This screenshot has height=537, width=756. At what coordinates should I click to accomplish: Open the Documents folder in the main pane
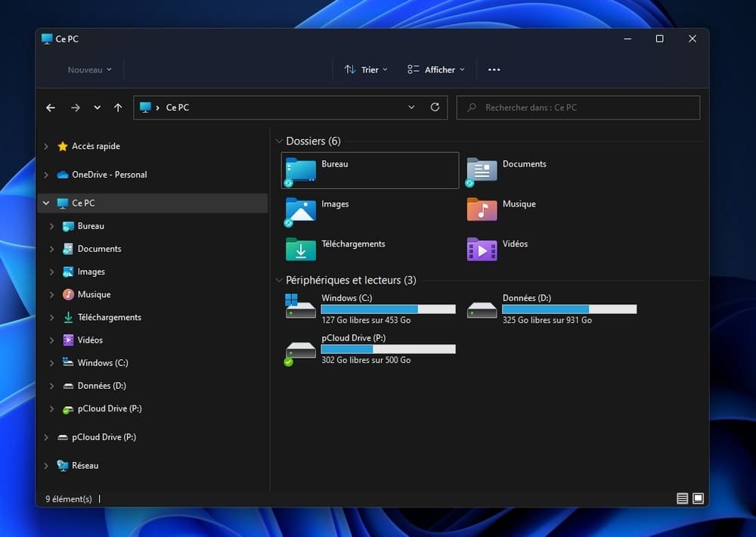pos(507,170)
